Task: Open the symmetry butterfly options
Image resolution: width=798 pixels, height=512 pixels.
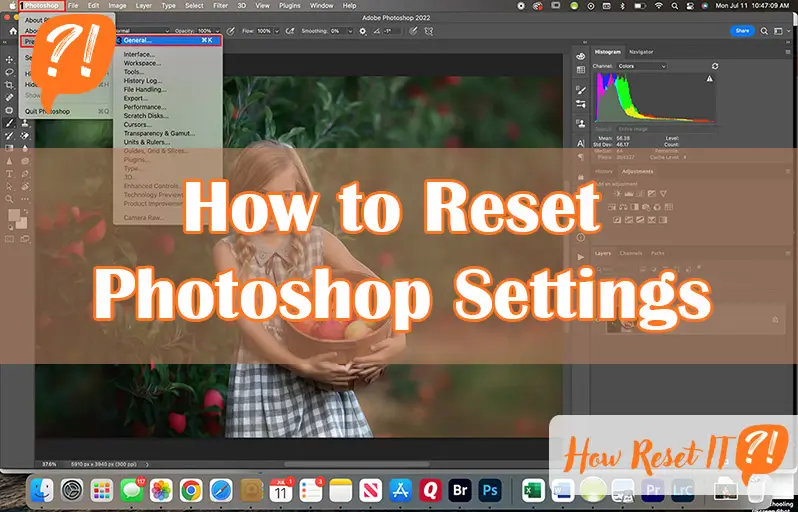Action: click(429, 31)
